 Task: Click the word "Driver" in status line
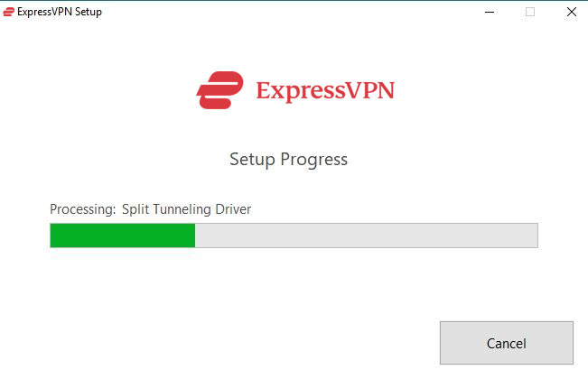[233, 209]
